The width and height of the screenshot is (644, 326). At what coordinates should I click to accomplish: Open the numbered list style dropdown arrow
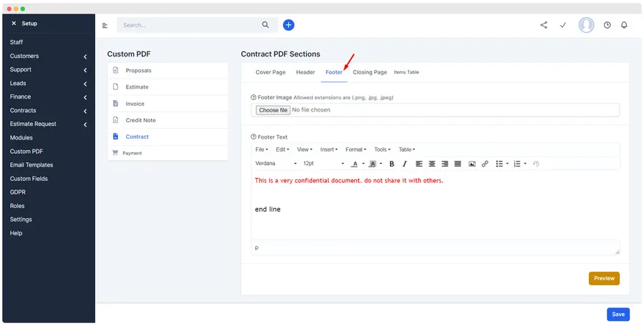pos(525,164)
